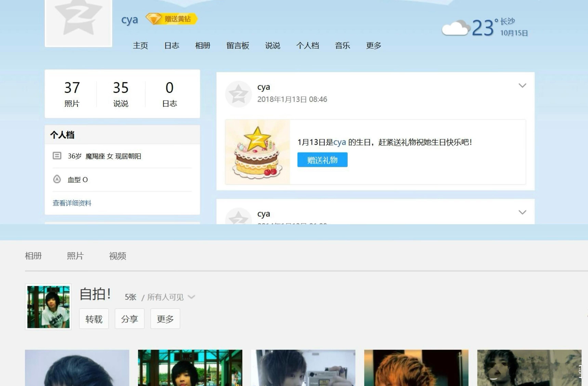Click the 赠送礼物 button
Screen dimensions: 588x386
pos(322,160)
